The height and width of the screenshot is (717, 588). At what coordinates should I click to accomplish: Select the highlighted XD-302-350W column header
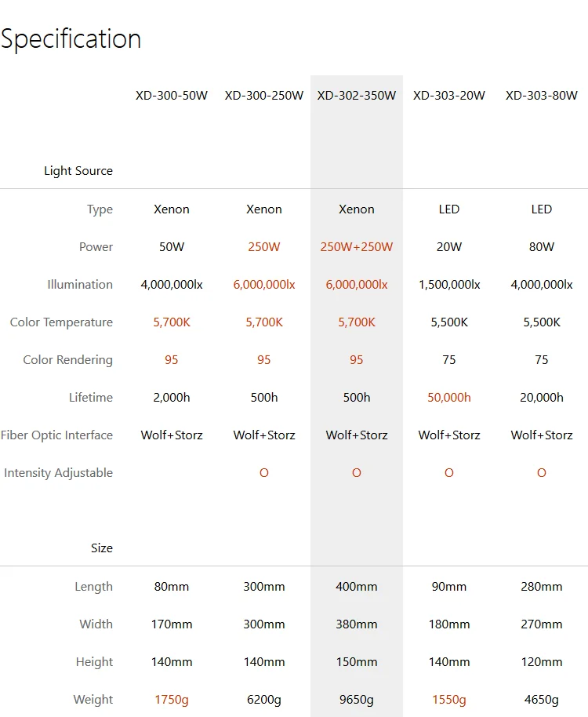pyautogui.click(x=357, y=96)
